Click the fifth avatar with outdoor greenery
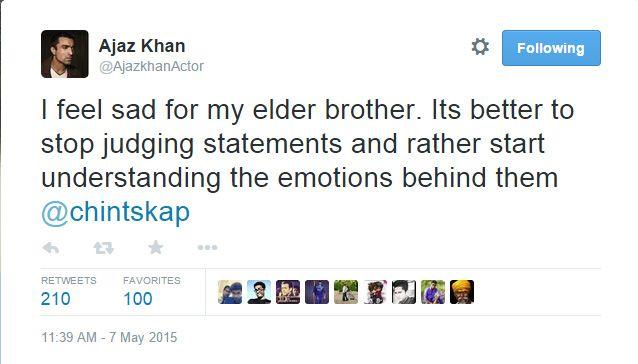Image resolution: width=638 pixels, height=364 pixels. [346, 292]
